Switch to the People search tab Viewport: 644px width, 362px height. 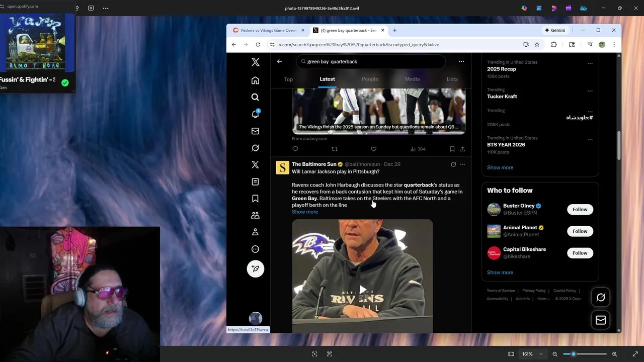370,79
